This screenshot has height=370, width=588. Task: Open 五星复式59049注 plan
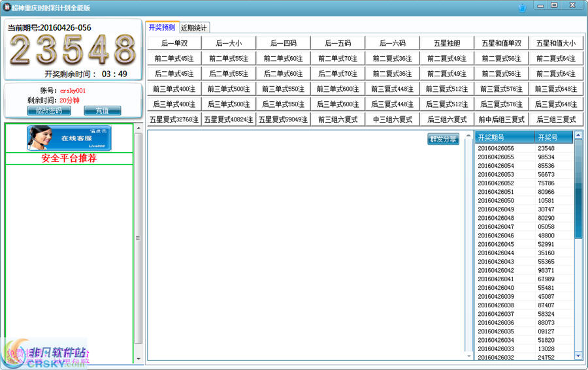tap(284, 119)
